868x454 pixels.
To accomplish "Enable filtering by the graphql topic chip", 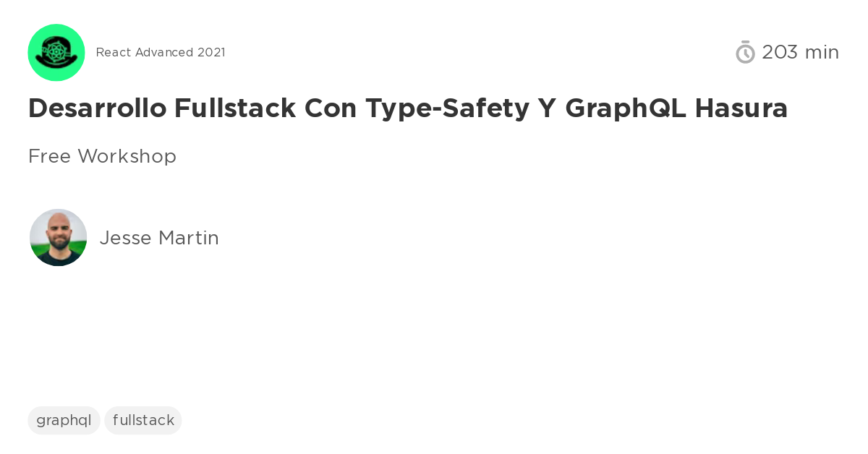I will (64, 420).
